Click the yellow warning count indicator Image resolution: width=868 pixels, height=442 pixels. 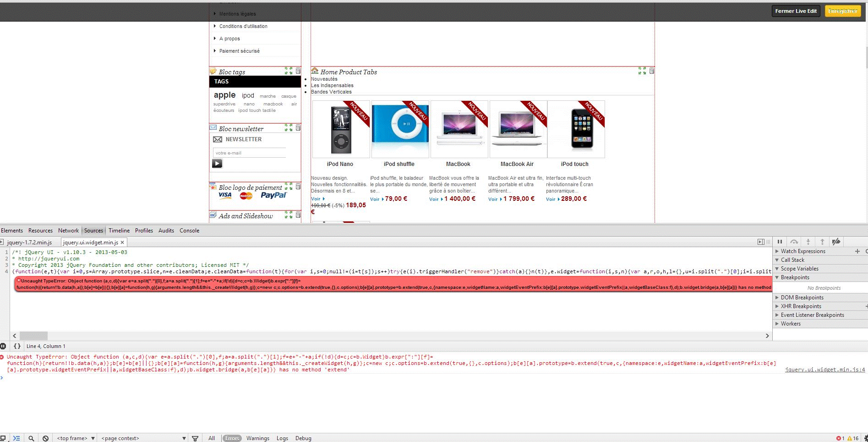[x=853, y=438]
